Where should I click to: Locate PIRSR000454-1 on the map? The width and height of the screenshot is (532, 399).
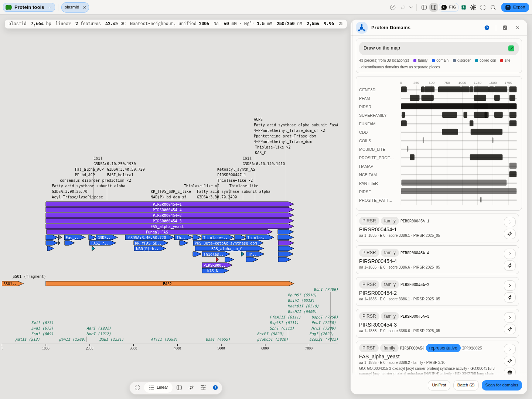pos(510,234)
